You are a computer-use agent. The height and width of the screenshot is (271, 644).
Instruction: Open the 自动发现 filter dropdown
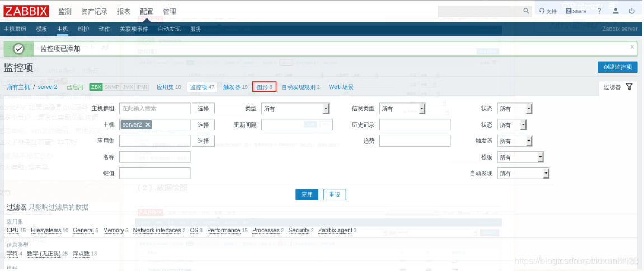click(x=523, y=173)
